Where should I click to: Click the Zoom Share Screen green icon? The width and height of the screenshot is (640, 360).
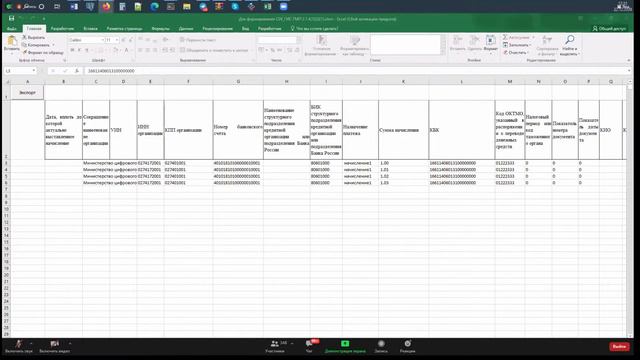[345, 344]
